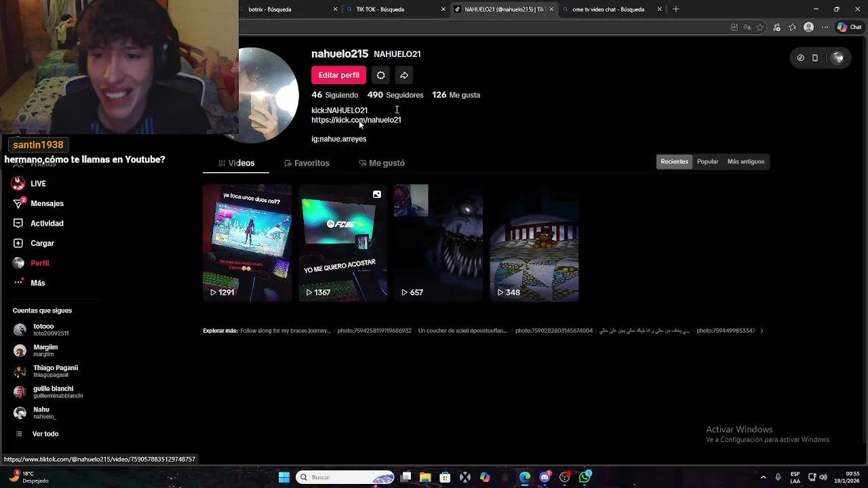This screenshot has height=488, width=868.
Task: Add page to favorites star
Action: pos(760,27)
